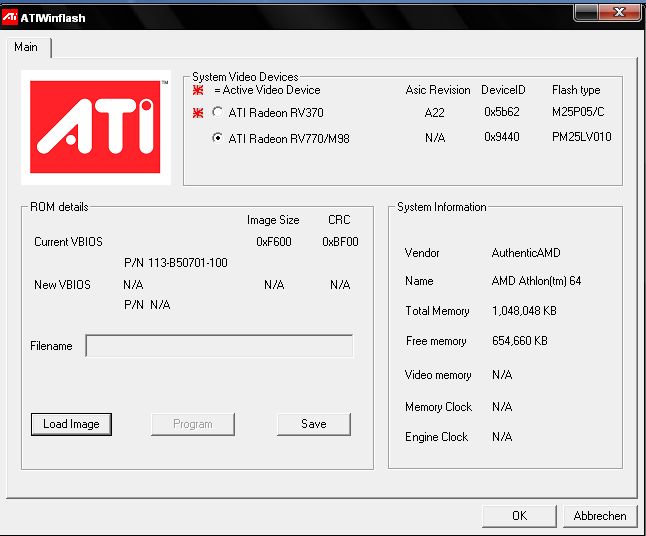Viewport: 646px width, 536px height.
Task: Confirm with the OK button
Action: click(519, 516)
